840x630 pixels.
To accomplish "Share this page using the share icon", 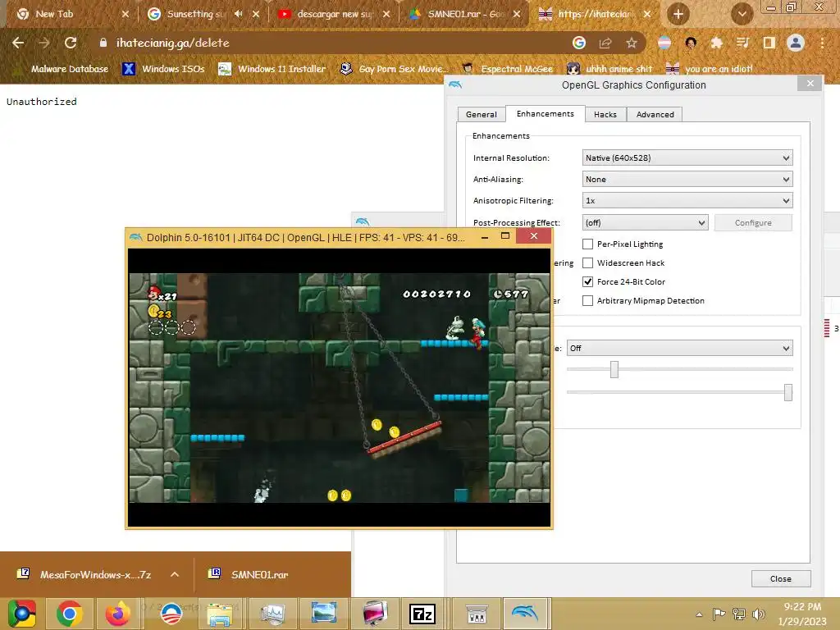I will click(x=605, y=43).
